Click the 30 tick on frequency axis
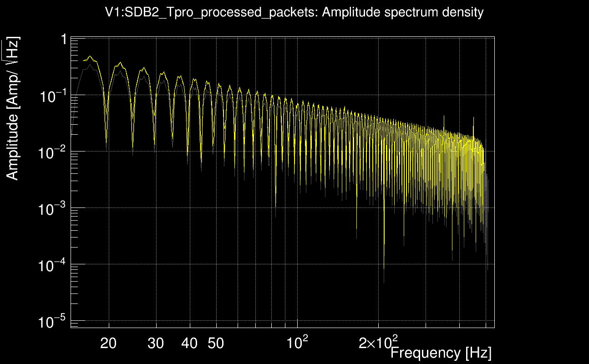The image size is (589, 364). pos(156,343)
